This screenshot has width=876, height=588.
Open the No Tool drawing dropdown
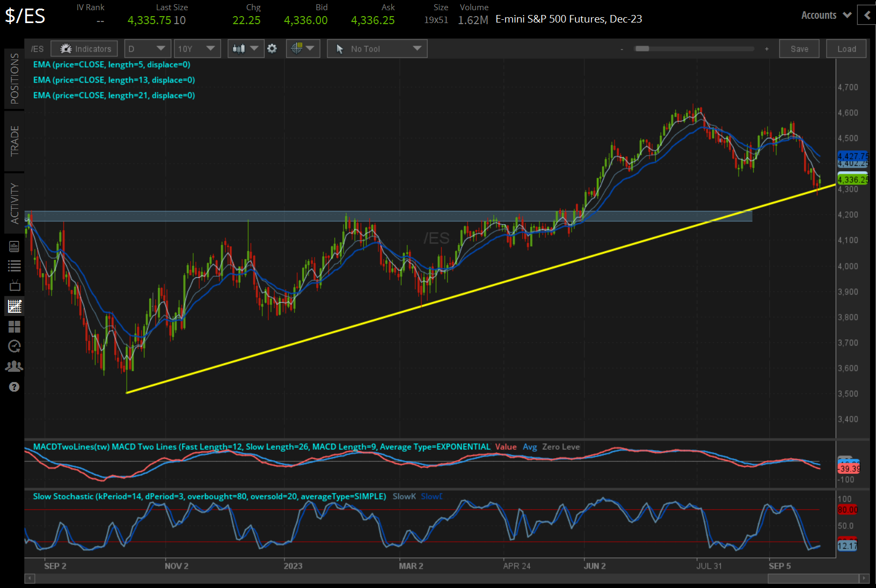[x=377, y=49]
